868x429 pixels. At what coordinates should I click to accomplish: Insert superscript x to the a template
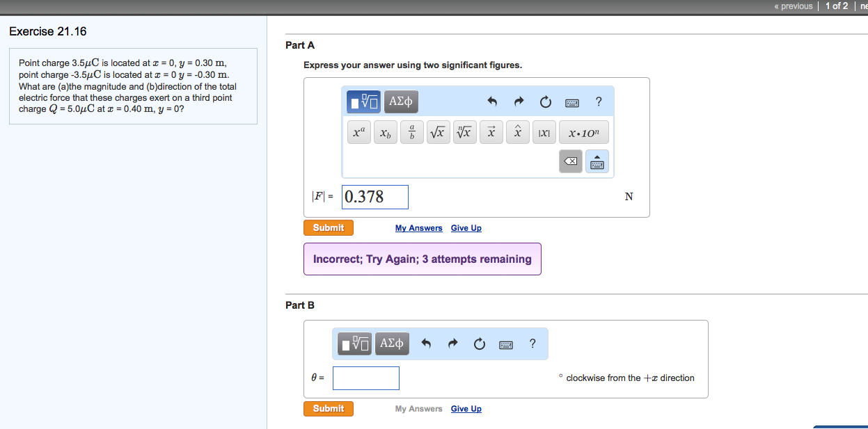pos(359,132)
